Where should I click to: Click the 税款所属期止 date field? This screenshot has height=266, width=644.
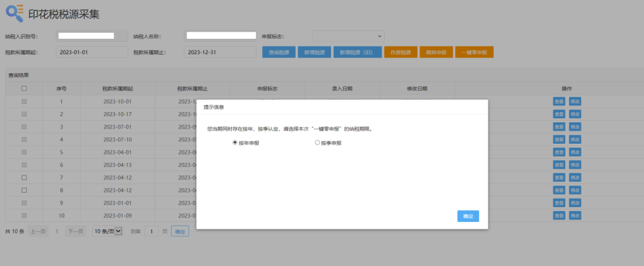[x=220, y=52]
